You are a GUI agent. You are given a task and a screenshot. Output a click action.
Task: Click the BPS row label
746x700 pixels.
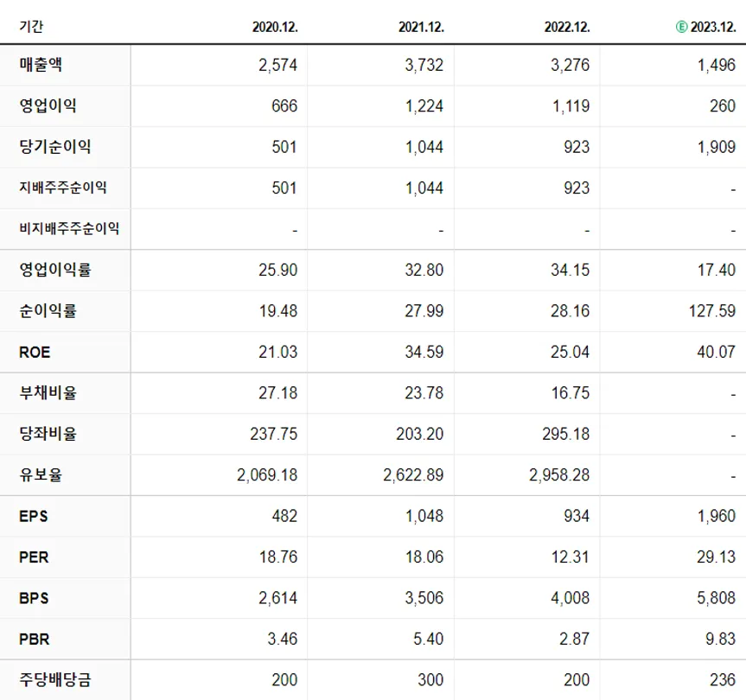tap(34, 598)
